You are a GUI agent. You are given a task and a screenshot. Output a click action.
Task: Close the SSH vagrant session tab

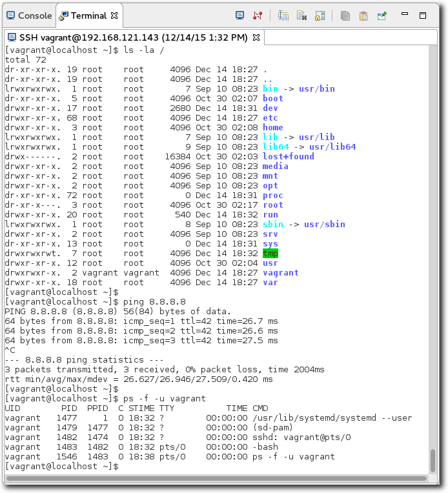click(256, 38)
